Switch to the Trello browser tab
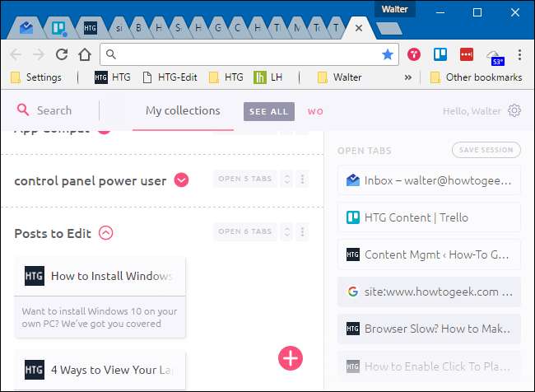 pyautogui.click(x=58, y=28)
